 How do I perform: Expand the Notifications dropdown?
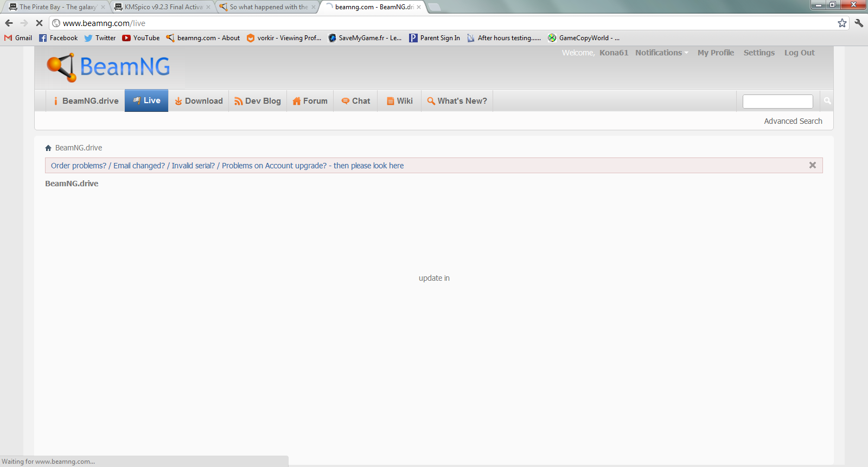(661, 53)
